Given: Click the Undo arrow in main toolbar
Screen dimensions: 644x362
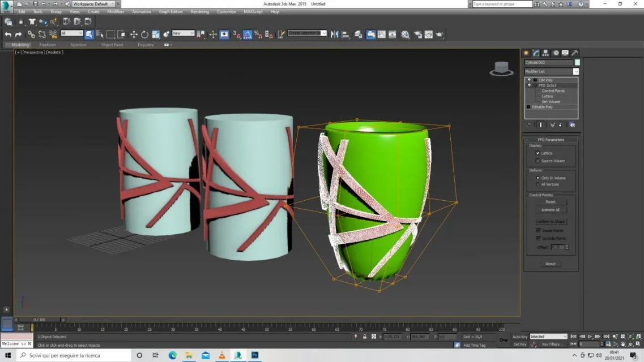Looking at the screenshot, I should 8,35.
